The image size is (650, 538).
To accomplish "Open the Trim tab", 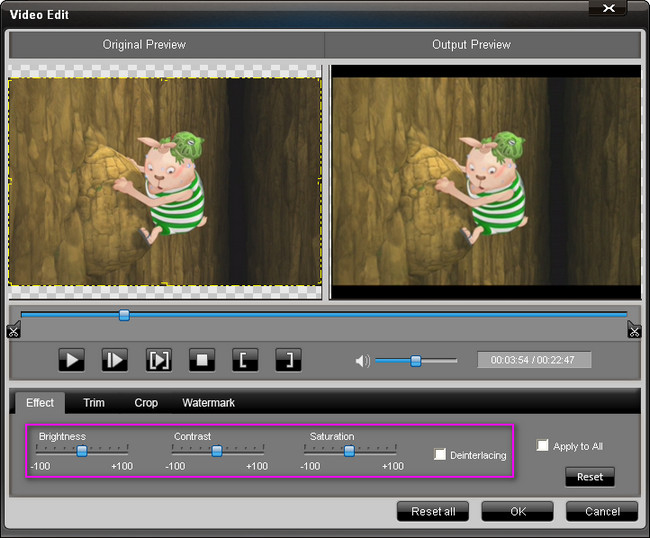I will [x=94, y=402].
